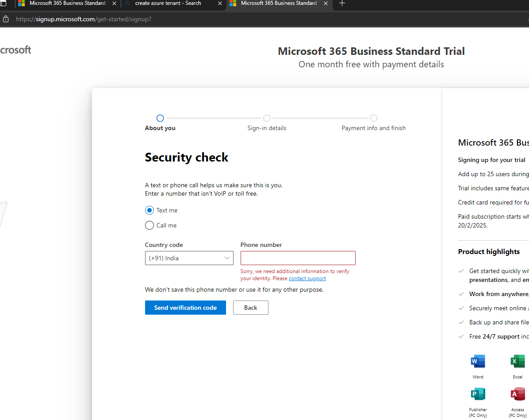Image resolution: width=529 pixels, height=420 pixels.
Task: Click the Excel app icon
Action: point(517,361)
